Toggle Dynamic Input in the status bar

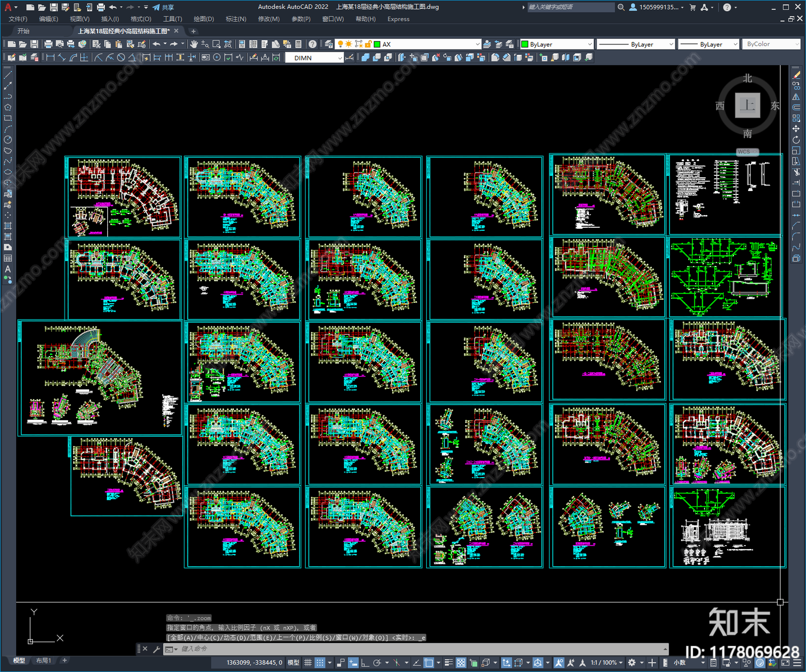[353, 662]
